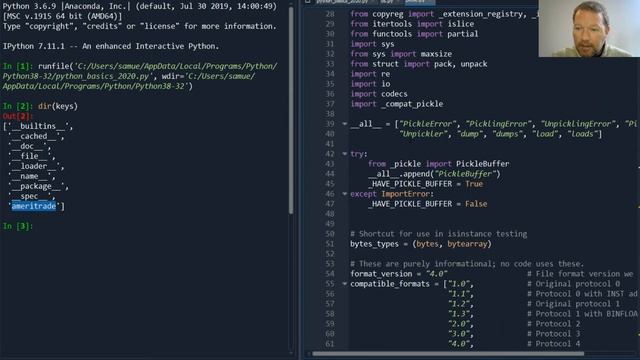Image resolution: width=640 pixels, height=360 pixels.
Task: Click the 'import sys' code line
Action: [x=372, y=44]
